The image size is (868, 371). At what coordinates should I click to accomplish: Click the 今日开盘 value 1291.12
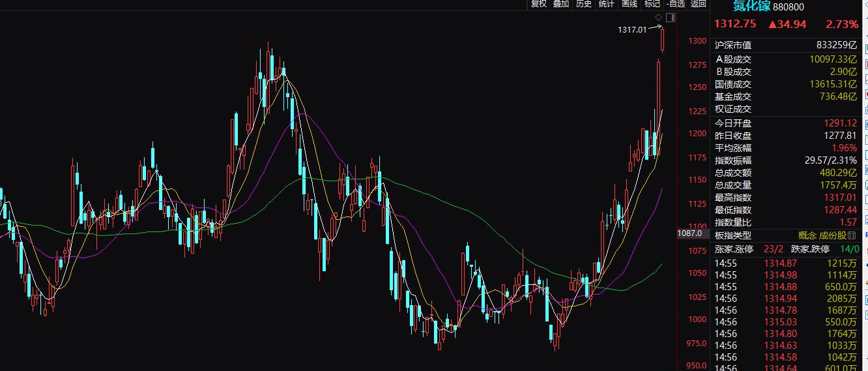[x=841, y=123]
